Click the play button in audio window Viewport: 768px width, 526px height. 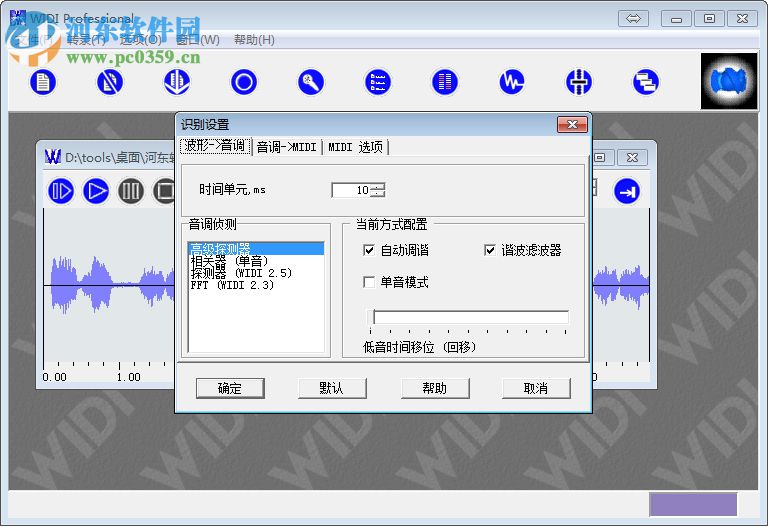point(96,191)
